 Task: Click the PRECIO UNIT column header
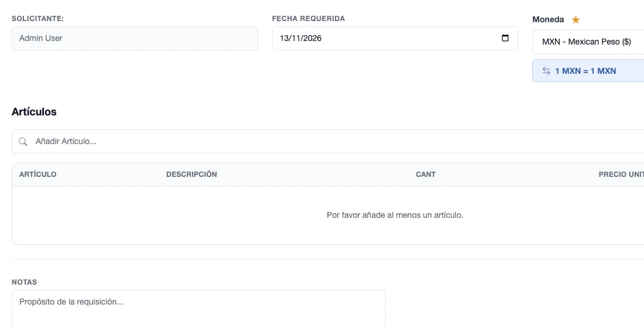point(621,175)
